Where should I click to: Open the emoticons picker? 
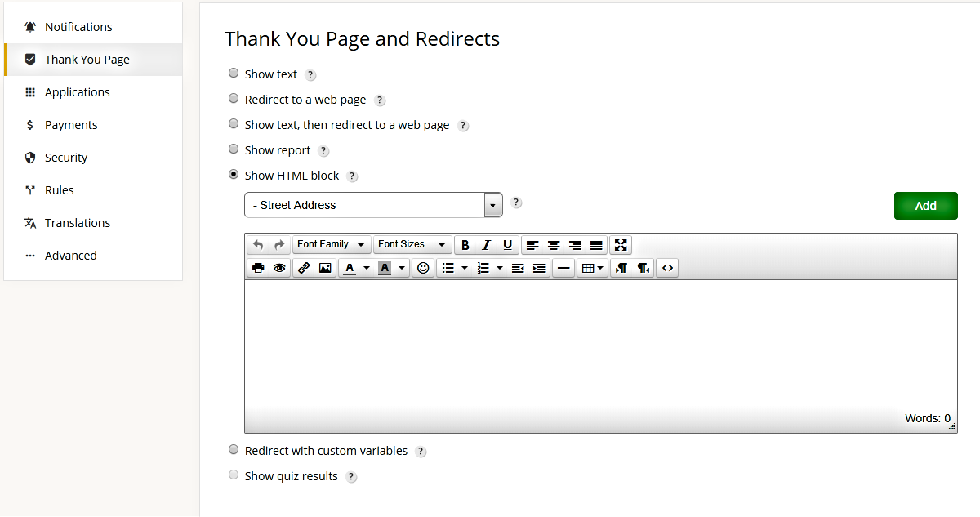click(x=422, y=267)
